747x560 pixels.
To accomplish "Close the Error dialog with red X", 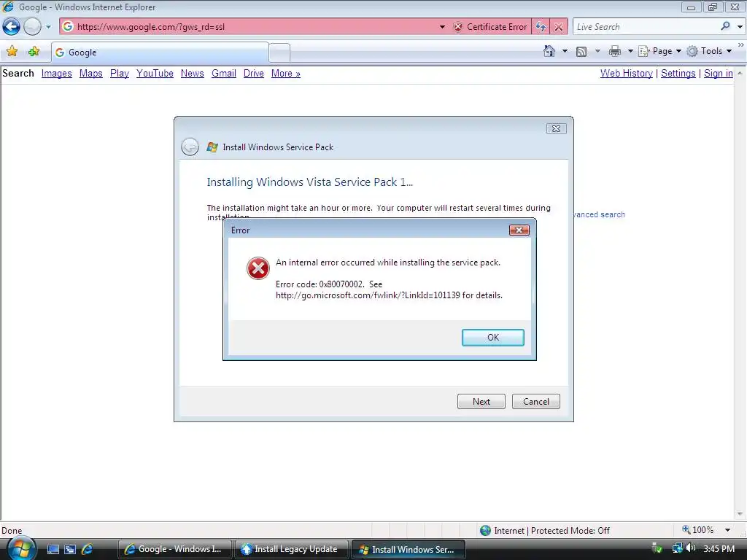I will pyautogui.click(x=519, y=230).
